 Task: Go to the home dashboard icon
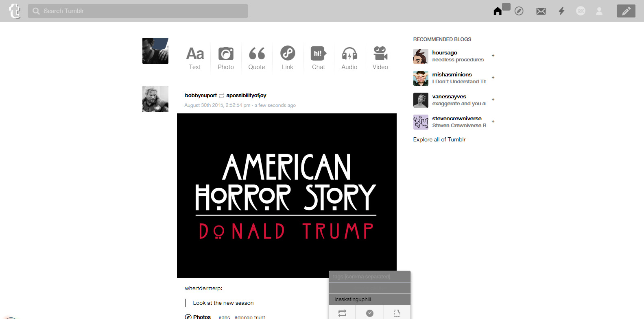[498, 11]
